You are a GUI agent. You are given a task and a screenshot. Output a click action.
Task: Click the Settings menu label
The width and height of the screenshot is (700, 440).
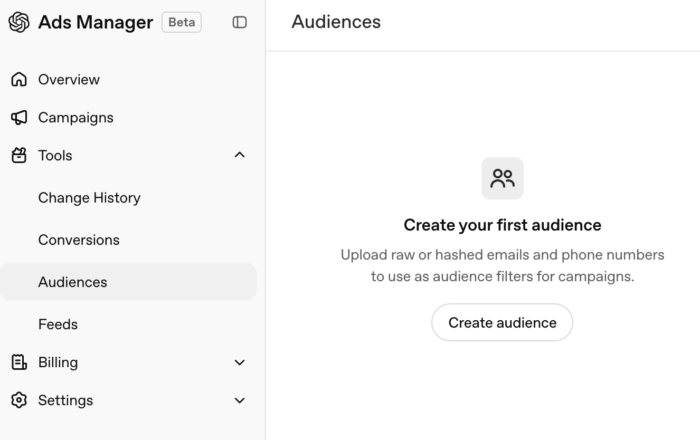(x=66, y=400)
